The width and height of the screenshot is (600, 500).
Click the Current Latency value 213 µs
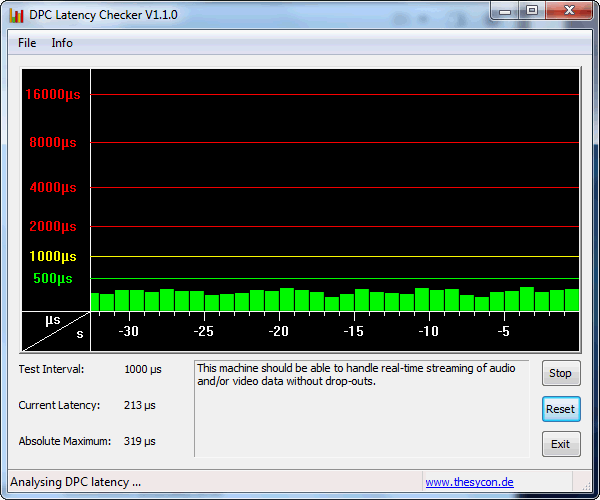140,405
